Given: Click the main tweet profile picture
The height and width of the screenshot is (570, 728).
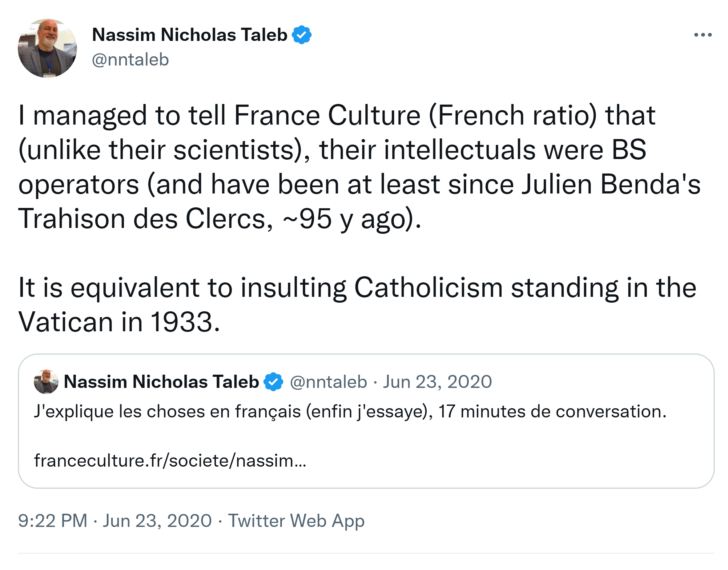Looking at the screenshot, I should 47,48.
